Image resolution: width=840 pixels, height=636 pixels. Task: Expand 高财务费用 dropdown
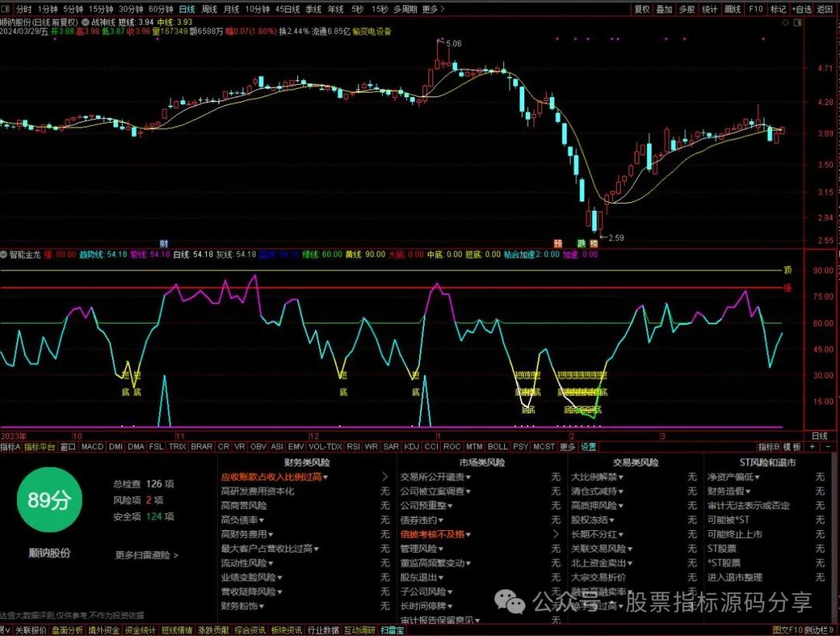[247, 534]
